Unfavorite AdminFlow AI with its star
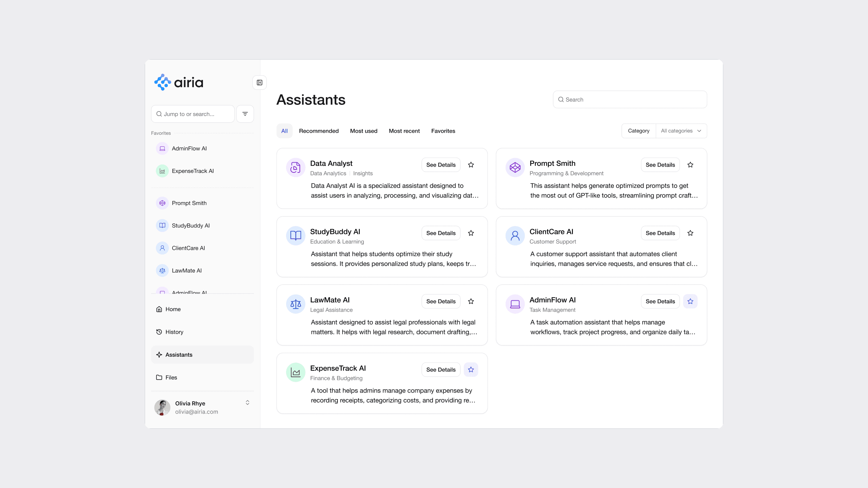The height and width of the screenshot is (488, 868). tap(690, 301)
